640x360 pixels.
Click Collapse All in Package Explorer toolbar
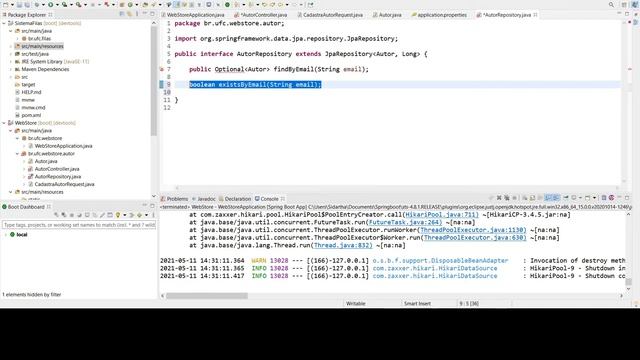pos(121,14)
